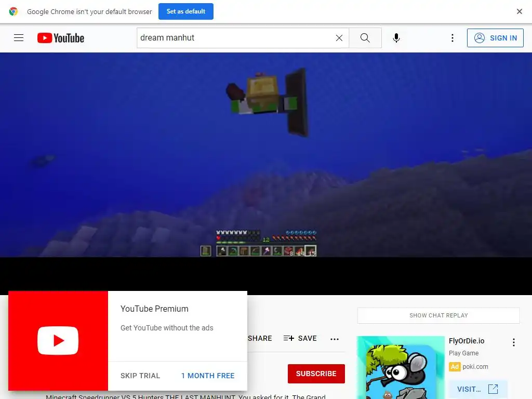Click the poki.com advertiser link

tap(475, 366)
